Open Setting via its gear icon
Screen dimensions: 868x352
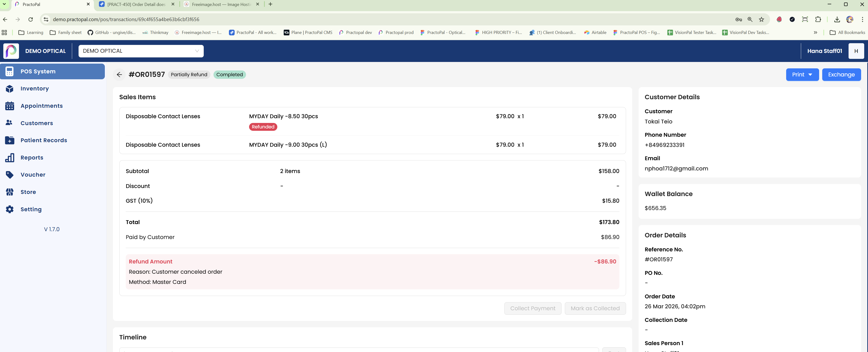9,209
